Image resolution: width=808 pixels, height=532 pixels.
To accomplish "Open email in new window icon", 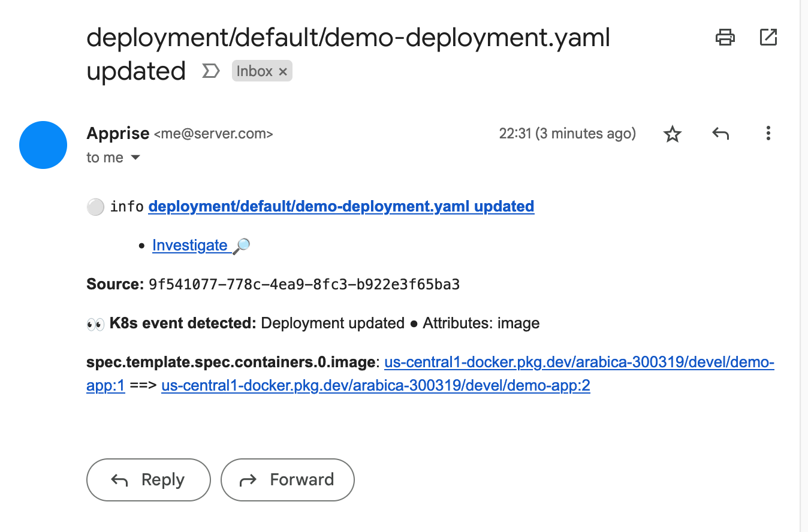I will point(768,37).
